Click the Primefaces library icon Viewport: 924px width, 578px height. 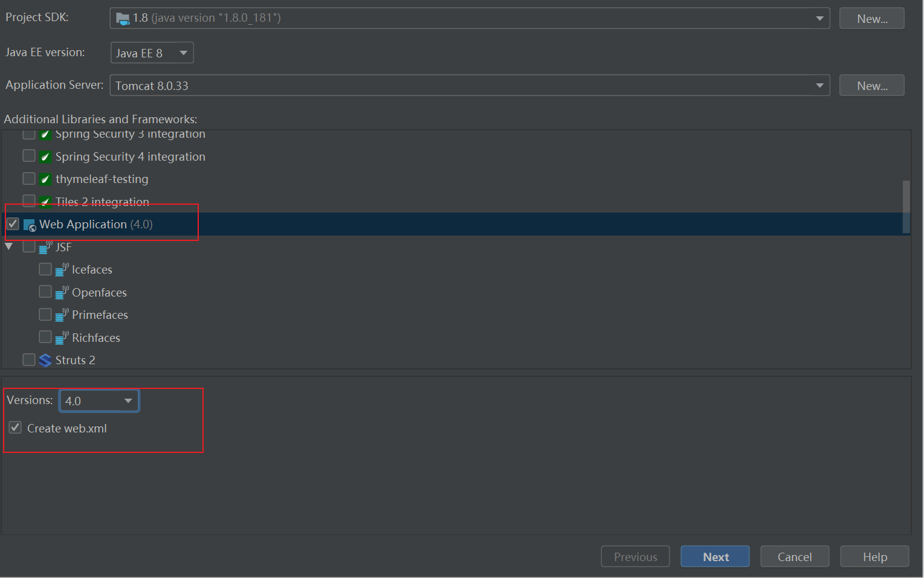[x=62, y=315]
